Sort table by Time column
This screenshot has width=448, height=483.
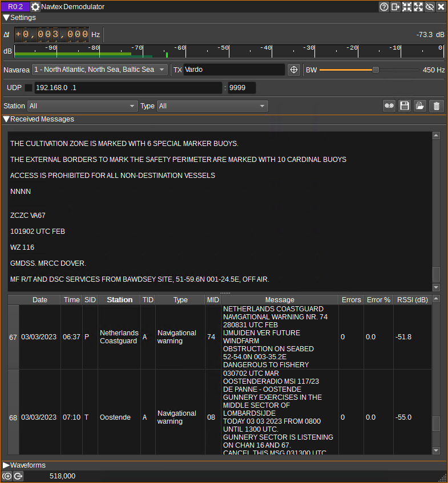71,300
